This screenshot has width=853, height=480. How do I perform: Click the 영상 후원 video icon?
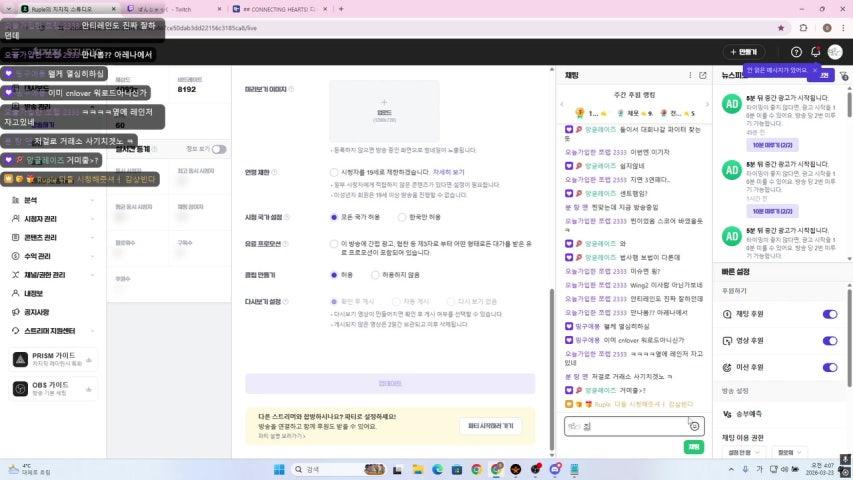[727, 341]
